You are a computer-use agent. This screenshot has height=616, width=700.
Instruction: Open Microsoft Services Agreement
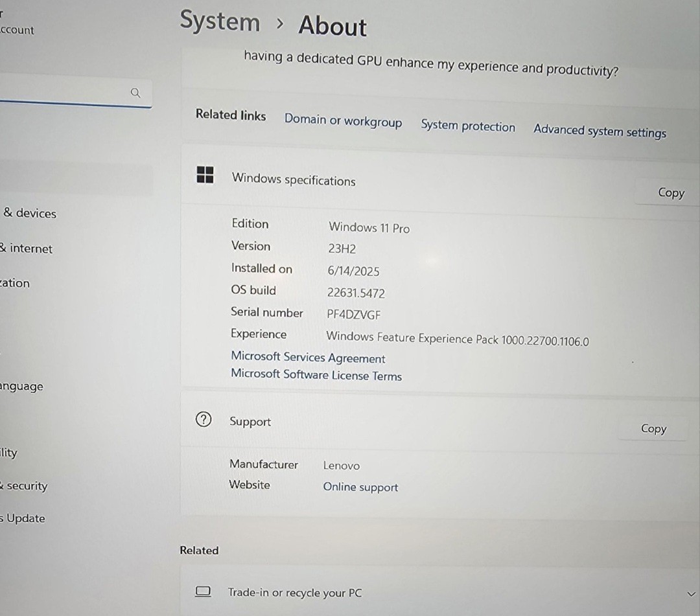click(308, 358)
